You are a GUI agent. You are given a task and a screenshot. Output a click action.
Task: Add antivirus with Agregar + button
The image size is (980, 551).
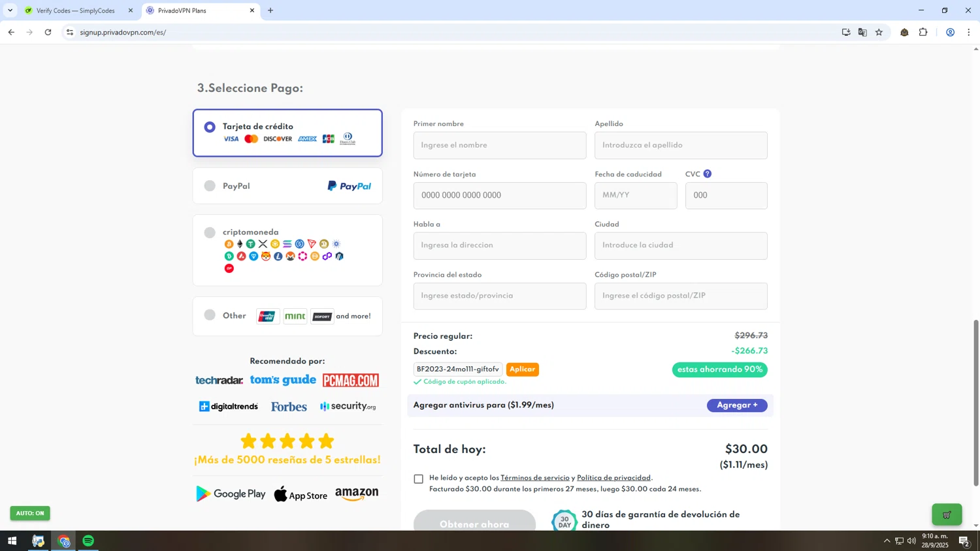click(737, 405)
